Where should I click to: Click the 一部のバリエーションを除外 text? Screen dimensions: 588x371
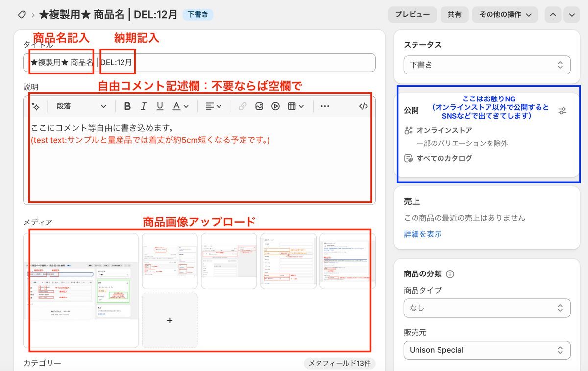pos(462,144)
